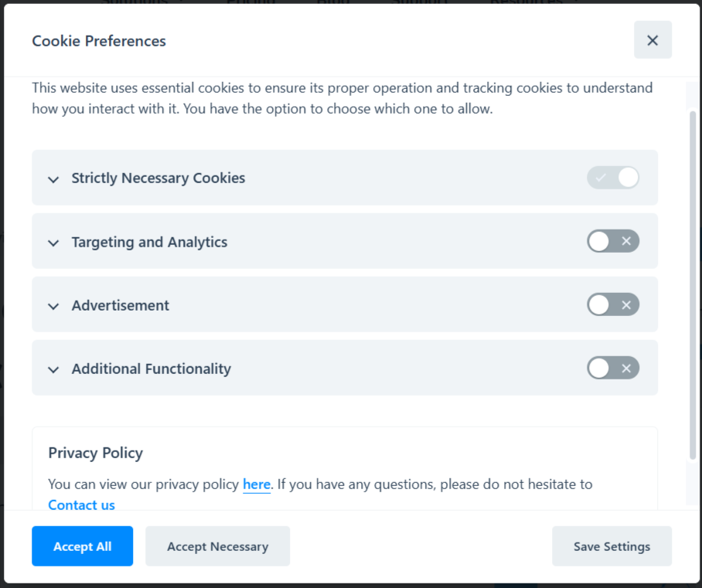702x588 pixels.
Task: Click the Accept All button
Action: (82, 546)
